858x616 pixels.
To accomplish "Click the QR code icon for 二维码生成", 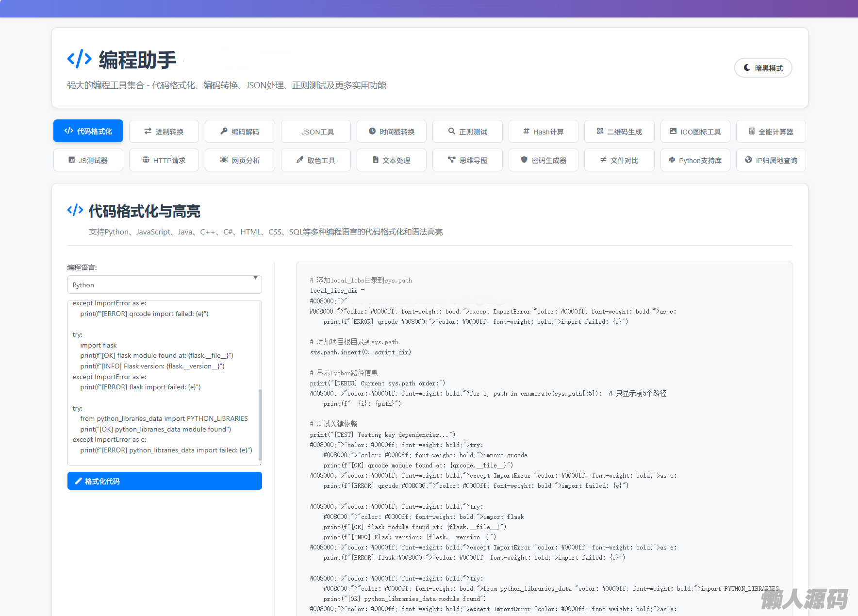I will [600, 131].
